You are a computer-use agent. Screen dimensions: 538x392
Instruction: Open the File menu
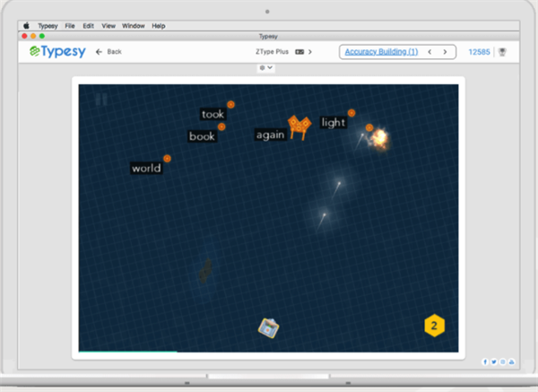(70, 26)
